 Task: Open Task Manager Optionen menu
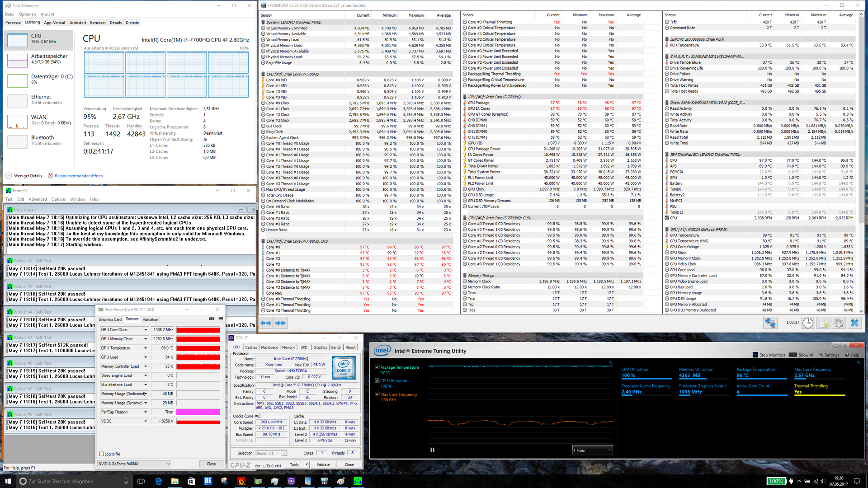click(x=27, y=14)
